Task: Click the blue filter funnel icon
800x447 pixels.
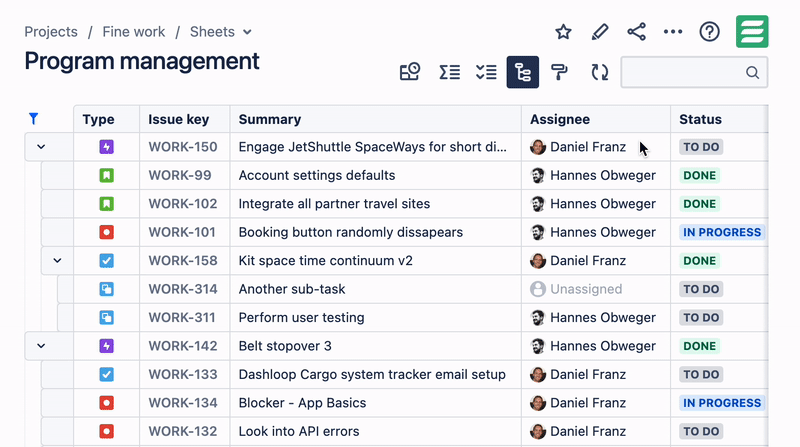Action: pyautogui.click(x=34, y=119)
